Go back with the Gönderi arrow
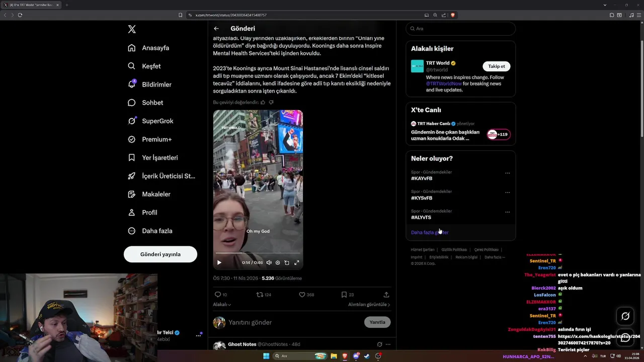This screenshot has height=362, width=644. click(x=216, y=29)
